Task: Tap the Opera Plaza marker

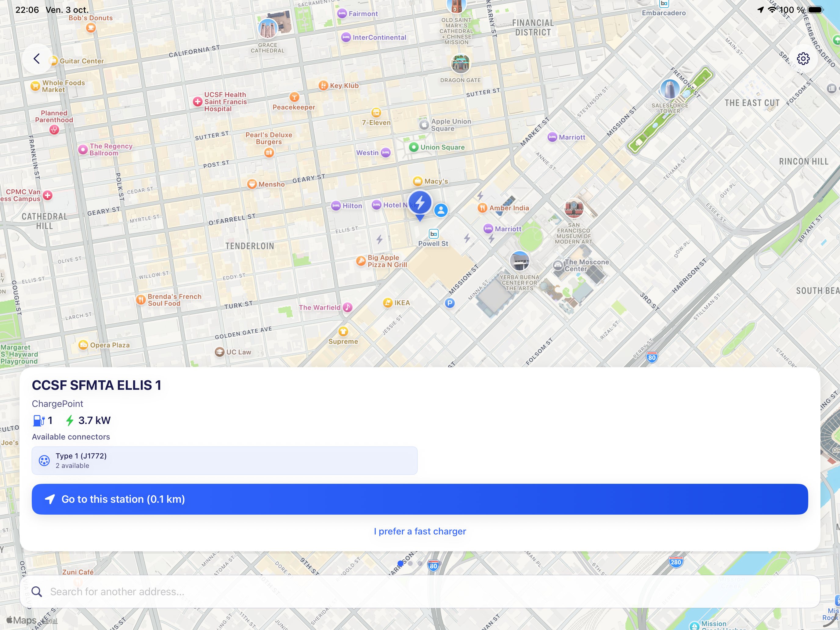Action: tap(83, 345)
